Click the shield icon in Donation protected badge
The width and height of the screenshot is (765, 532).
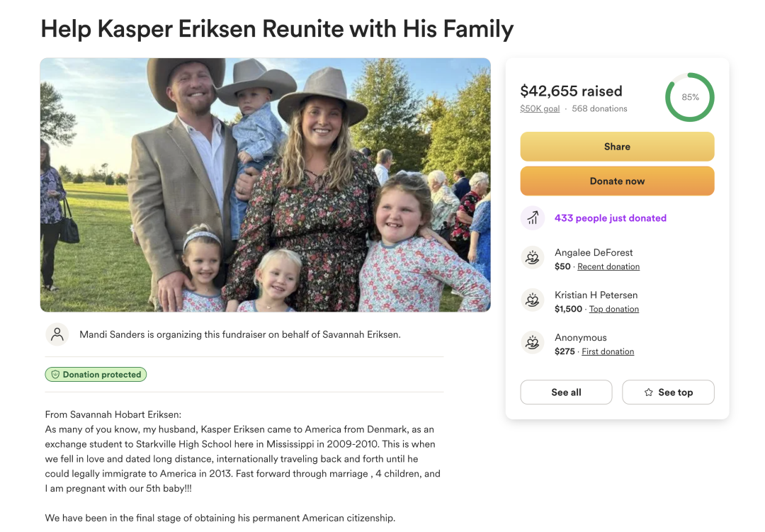click(x=56, y=374)
